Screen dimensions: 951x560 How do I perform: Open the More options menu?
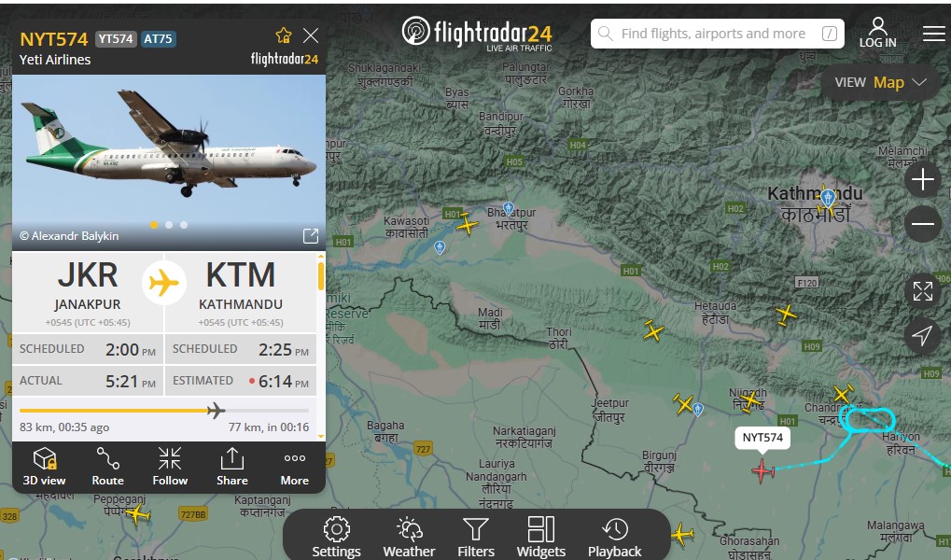pos(295,467)
